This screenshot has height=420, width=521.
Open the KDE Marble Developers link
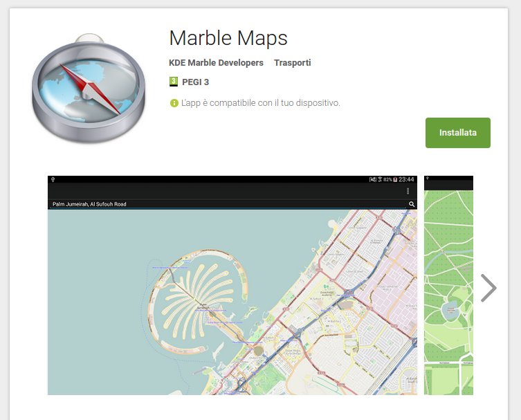pyautogui.click(x=216, y=63)
